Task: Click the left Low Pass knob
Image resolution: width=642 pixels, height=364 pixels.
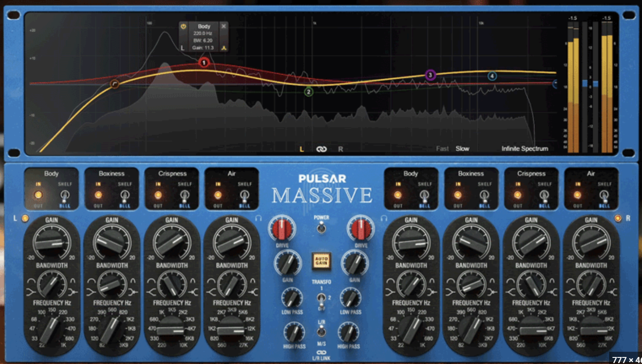Action: (291, 298)
